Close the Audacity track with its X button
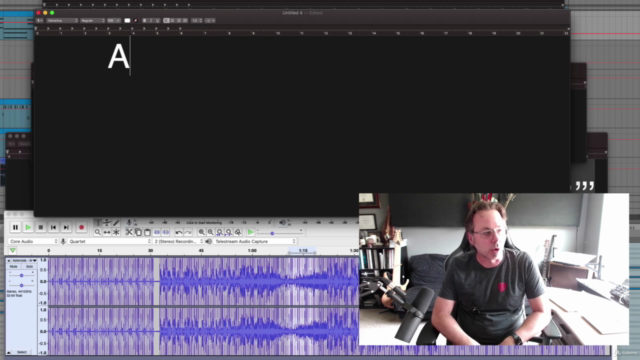Viewport: 640px width, 360px height. 9,260
